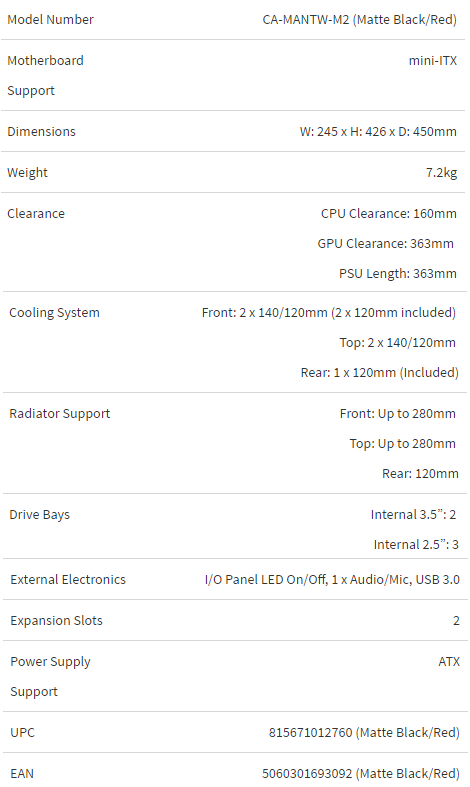Select the W: 245 x H: 426 dimensions text

[x=343, y=132]
